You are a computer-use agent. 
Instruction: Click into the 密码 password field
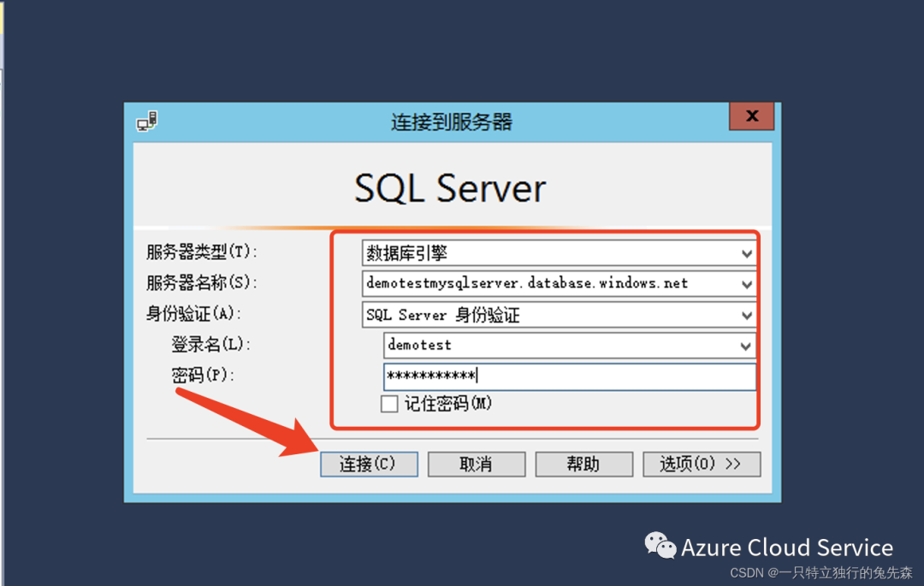tap(569, 376)
